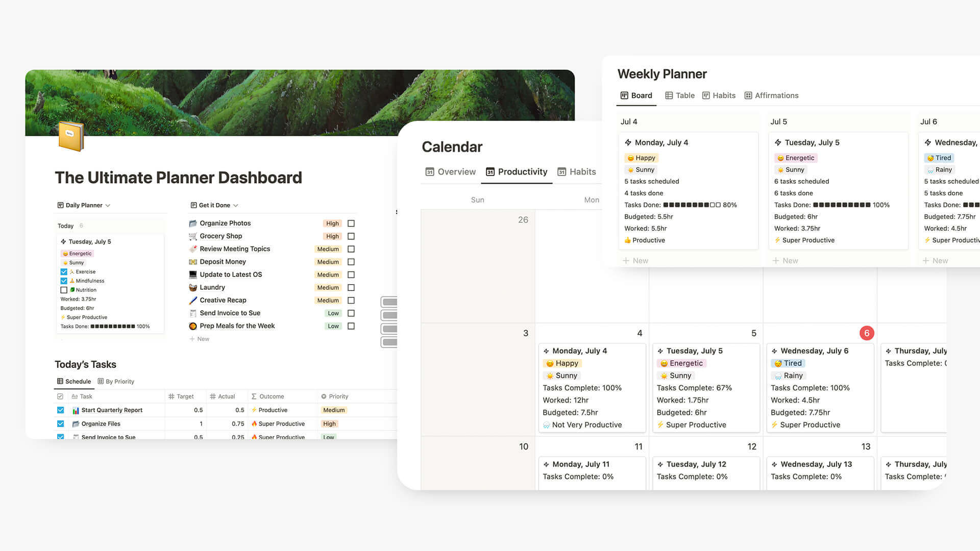This screenshot has width=980, height=551.
Task: Click New task button under July 4 column
Action: [635, 260]
